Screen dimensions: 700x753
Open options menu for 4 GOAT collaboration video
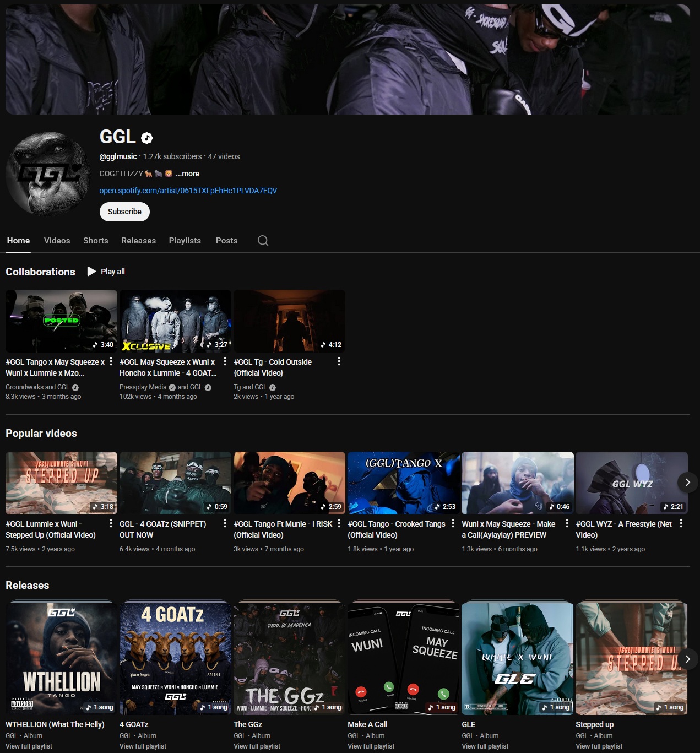point(225,361)
